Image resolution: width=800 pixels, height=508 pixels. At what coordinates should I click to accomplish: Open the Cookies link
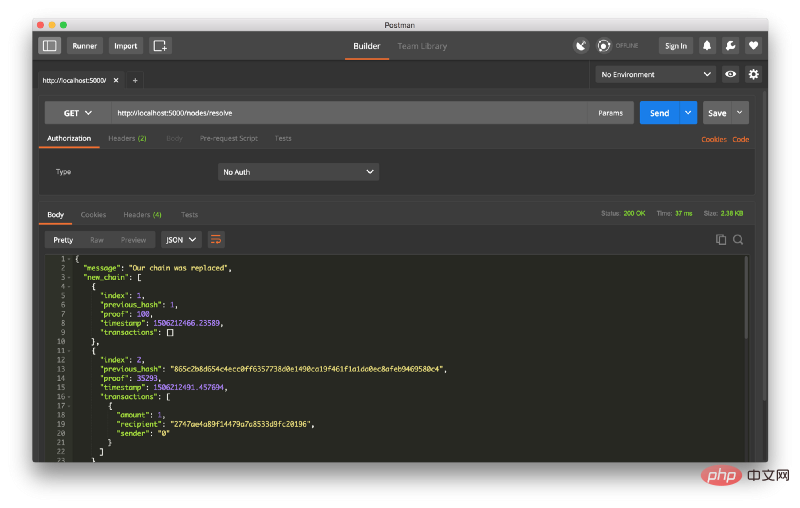pyautogui.click(x=714, y=139)
